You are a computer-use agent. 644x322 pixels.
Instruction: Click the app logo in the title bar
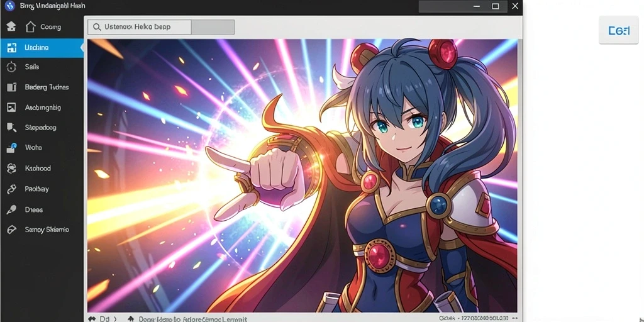10,6
